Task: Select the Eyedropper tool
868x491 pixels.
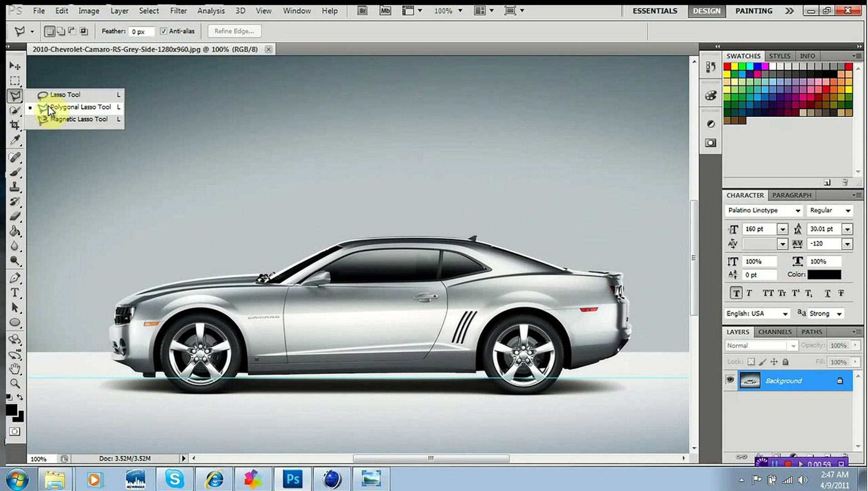Action: (x=15, y=140)
